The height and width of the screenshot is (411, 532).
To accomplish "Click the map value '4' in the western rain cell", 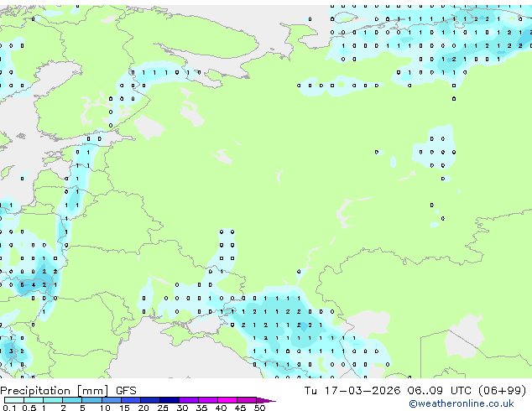I will 34,285.
